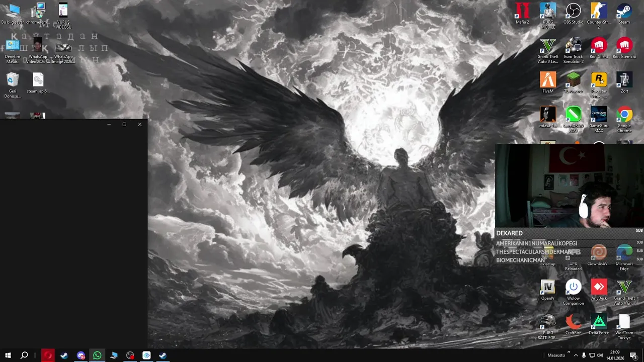Open microphone tray icon
This screenshot has height=362, width=644.
[x=584, y=355]
